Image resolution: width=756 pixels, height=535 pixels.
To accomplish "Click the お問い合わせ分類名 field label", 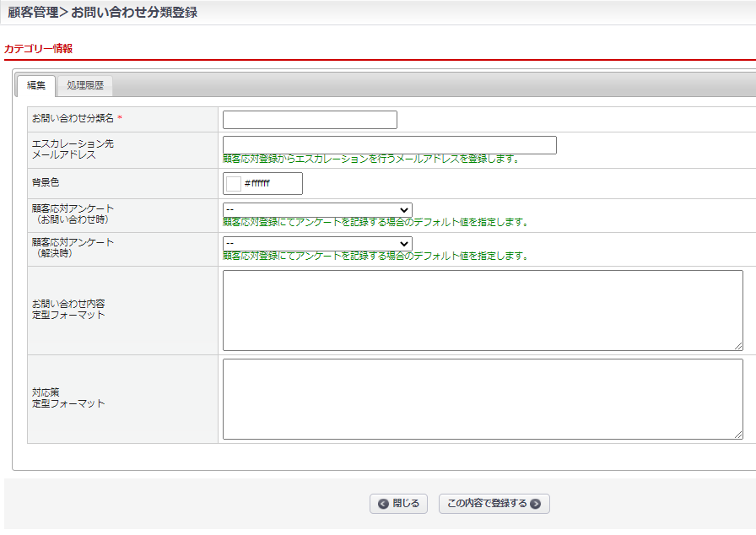I will [x=73, y=118].
